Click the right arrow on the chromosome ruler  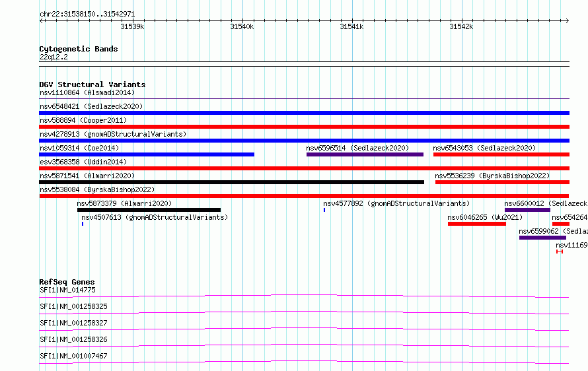pyautogui.click(x=568, y=21)
